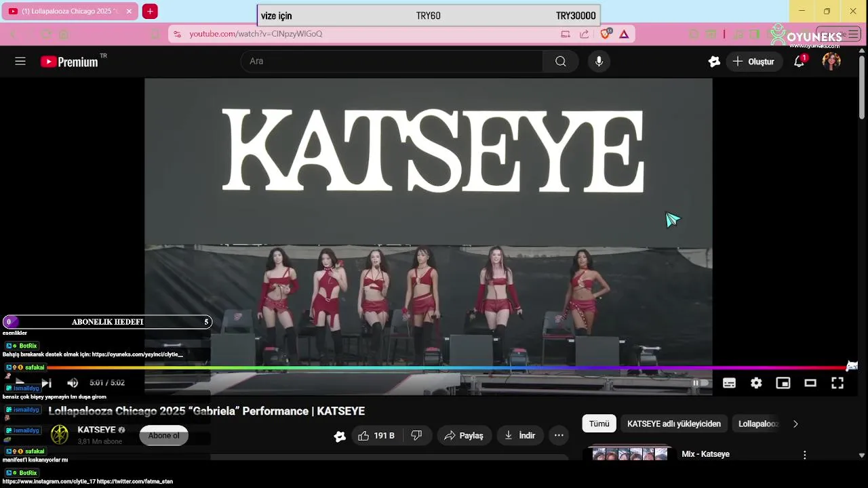Viewport: 868px width, 488px height.
Task: Click the sparkle icon beside the like button
Action: [340, 436]
